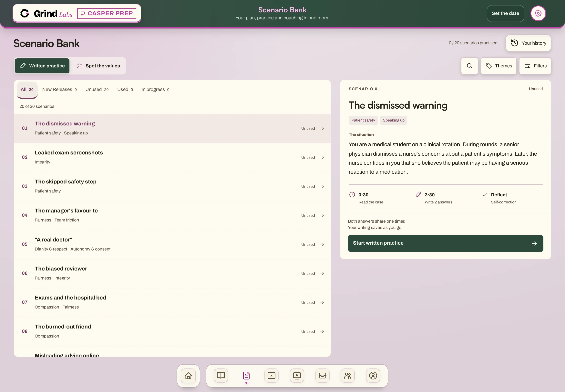Switch to Written practice mode
This screenshot has width=565, height=392.
tap(42, 66)
